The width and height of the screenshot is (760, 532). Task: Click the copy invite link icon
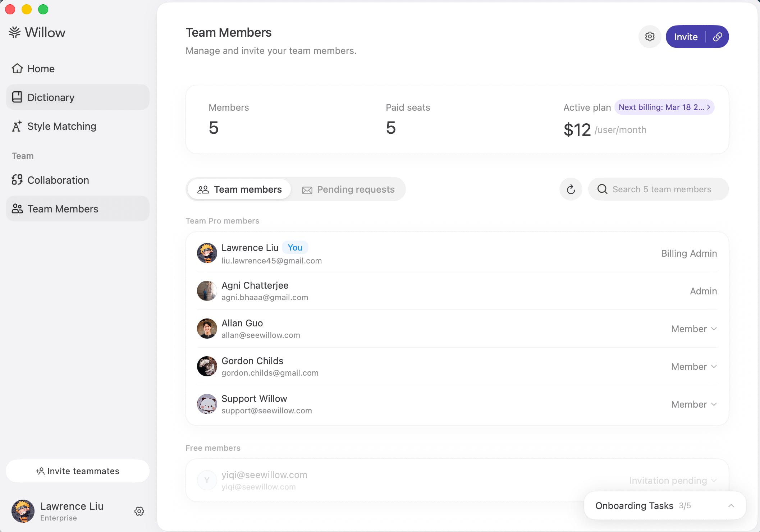coord(718,37)
